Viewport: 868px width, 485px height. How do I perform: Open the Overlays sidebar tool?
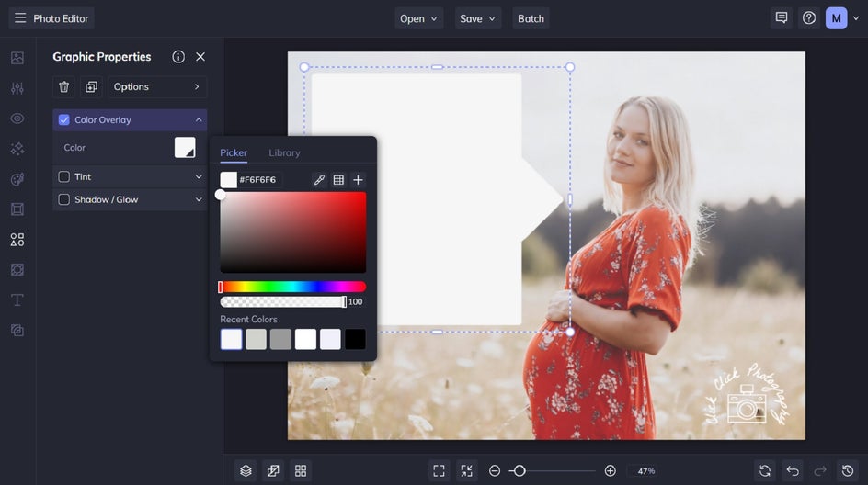[17, 269]
